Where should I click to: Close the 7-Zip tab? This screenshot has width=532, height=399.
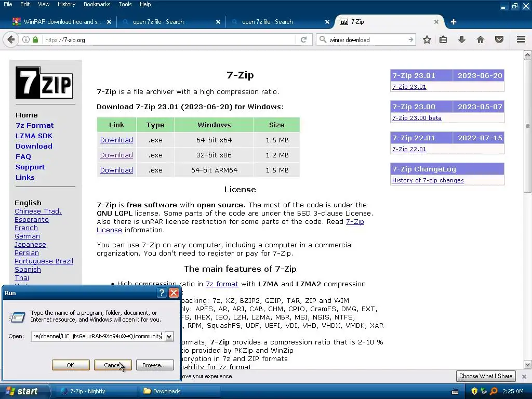(436, 22)
